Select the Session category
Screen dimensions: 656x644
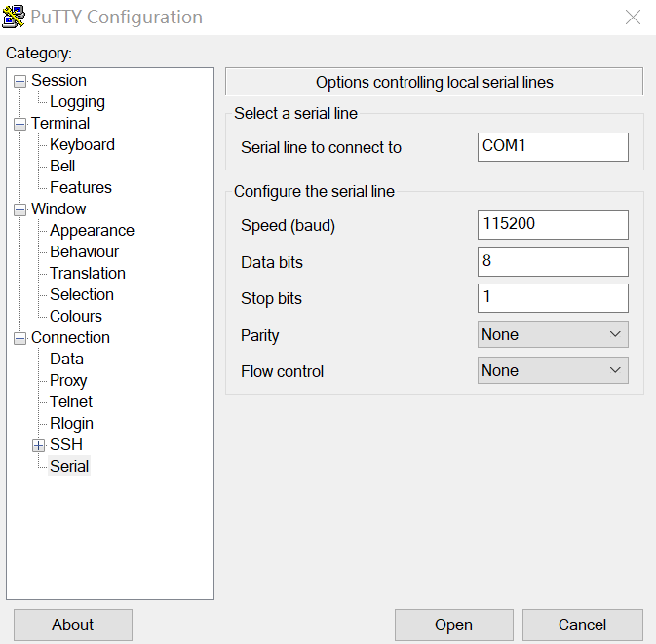point(58,80)
